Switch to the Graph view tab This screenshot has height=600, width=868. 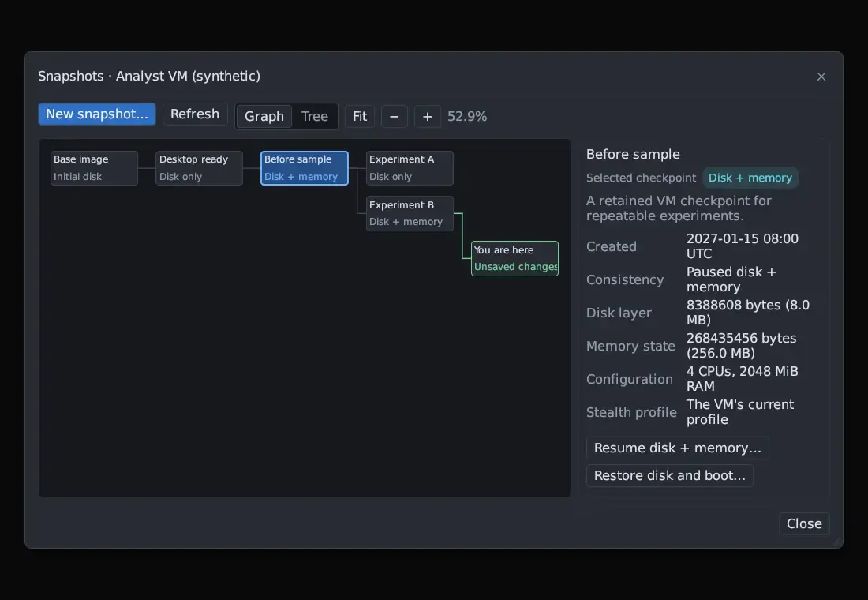click(x=264, y=116)
